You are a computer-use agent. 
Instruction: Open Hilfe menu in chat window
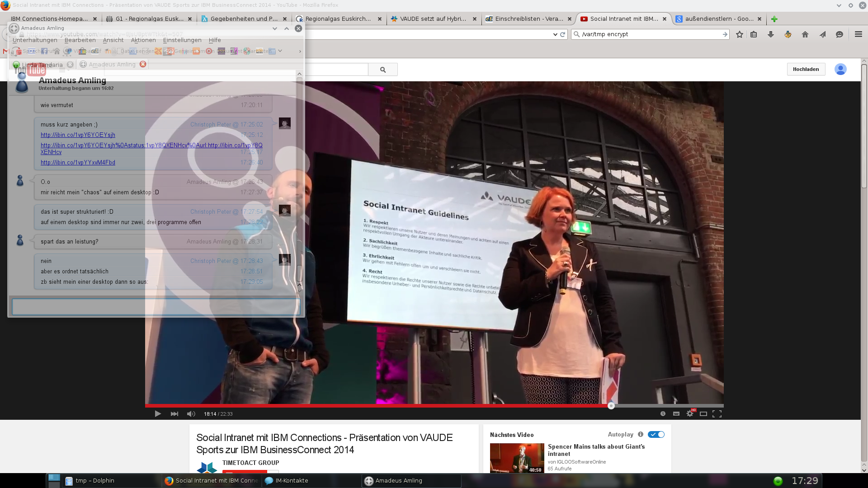215,40
